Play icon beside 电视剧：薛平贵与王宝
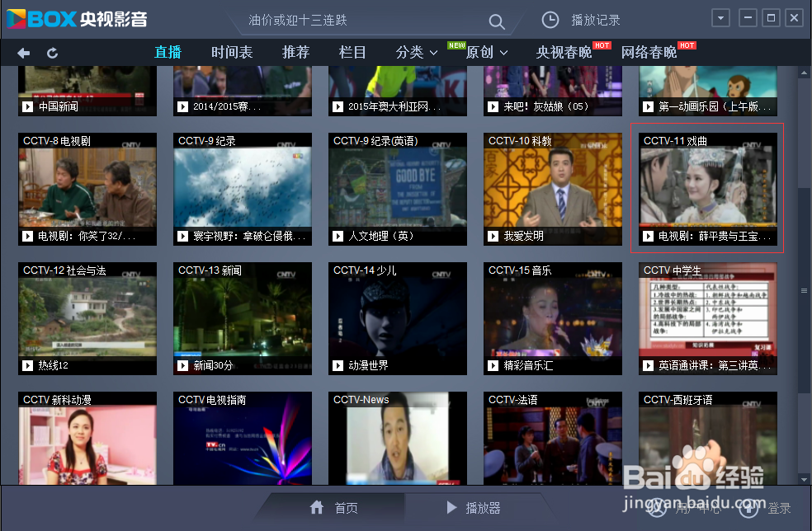Screen dimensions: 812x531 pyautogui.click(x=648, y=236)
